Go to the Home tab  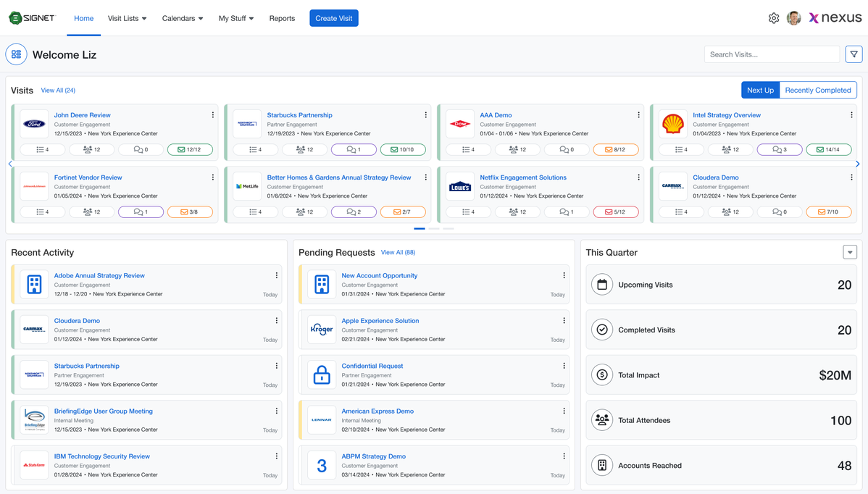click(83, 18)
